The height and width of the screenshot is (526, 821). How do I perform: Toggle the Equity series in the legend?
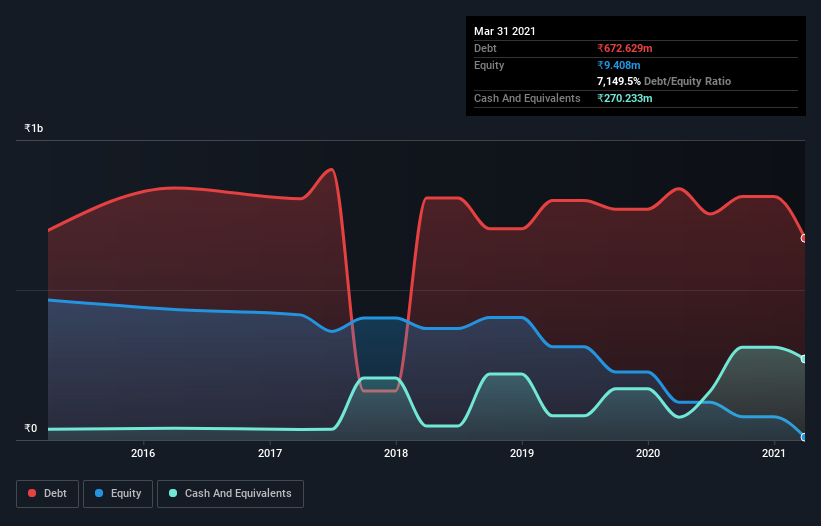coord(118,494)
